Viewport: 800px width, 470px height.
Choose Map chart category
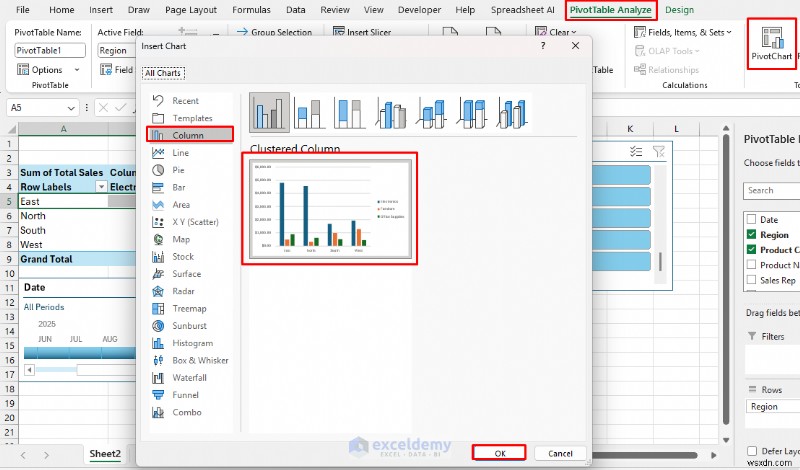pos(191,239)
